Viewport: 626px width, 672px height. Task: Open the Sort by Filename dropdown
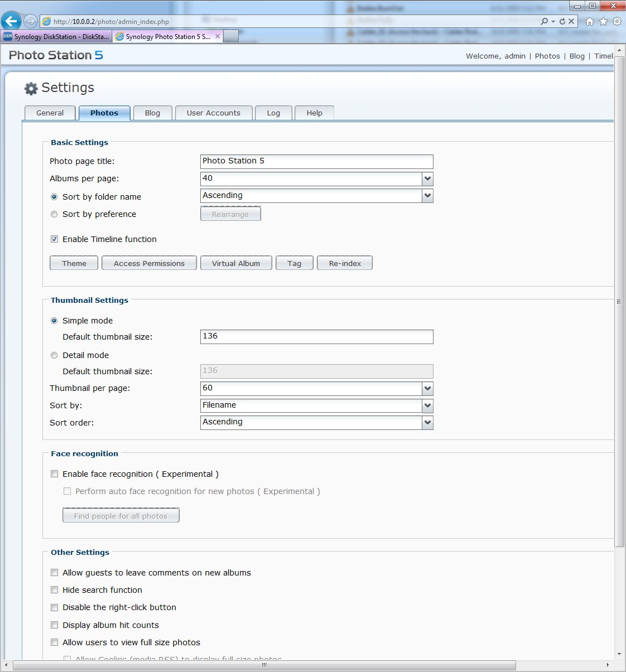point(427,406)
